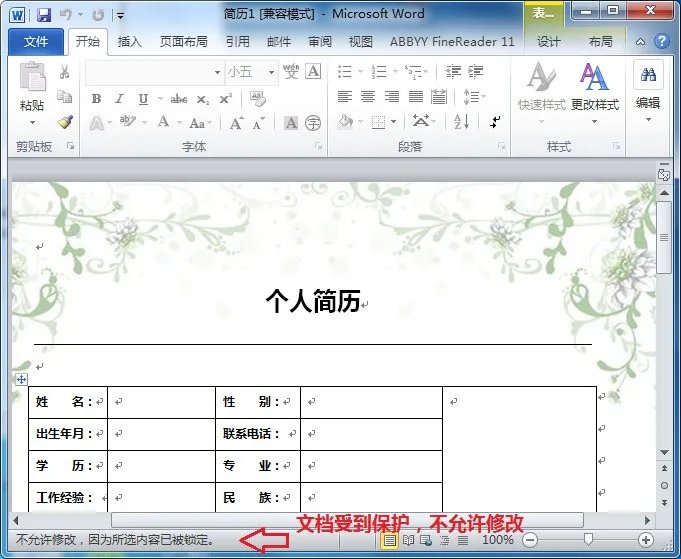Align text right

[392, 96]
